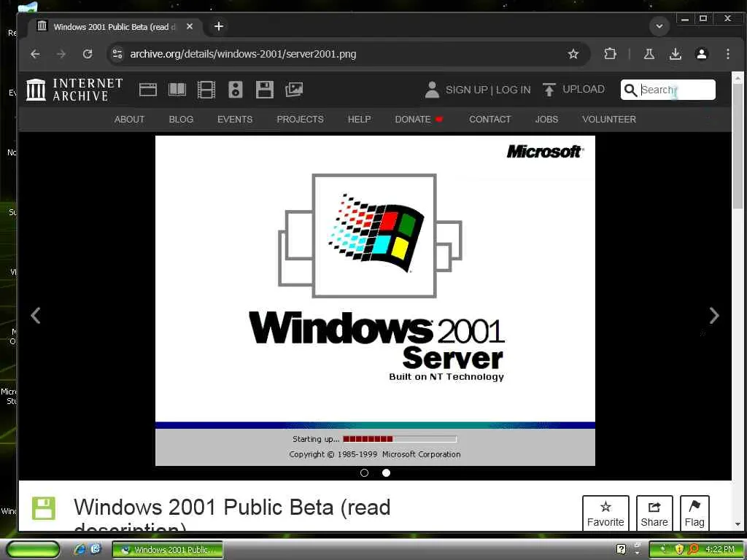The width and height of the screenshot is (747, 560).
Task: Go forward with the browser forward arrow
Action: click(x=61, y=54)
